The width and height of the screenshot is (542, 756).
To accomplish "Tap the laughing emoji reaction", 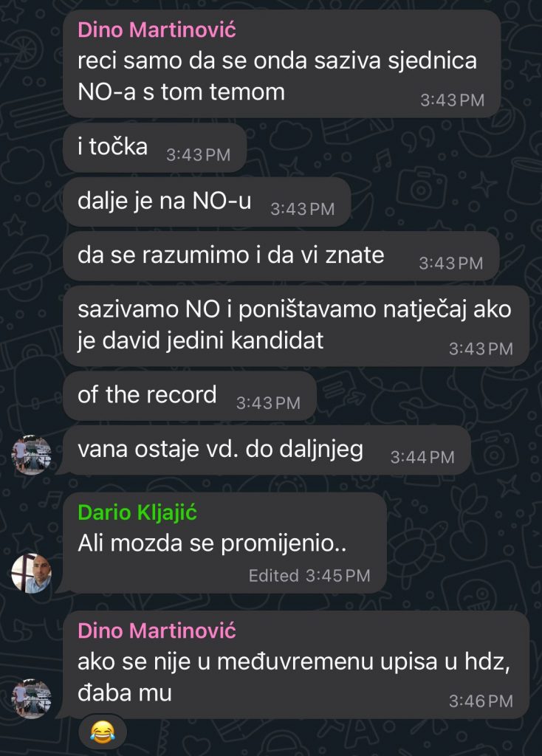I will pos(103,732).
